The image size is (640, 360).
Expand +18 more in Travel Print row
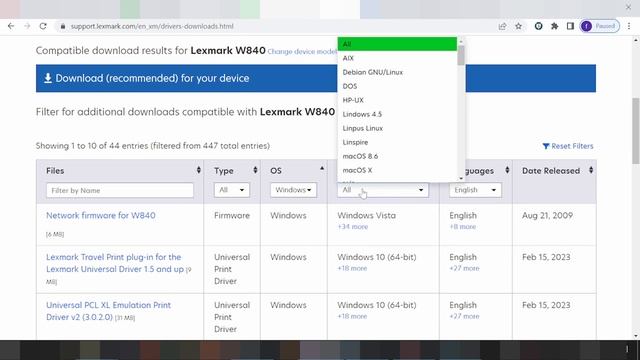(x=352, y=268)
